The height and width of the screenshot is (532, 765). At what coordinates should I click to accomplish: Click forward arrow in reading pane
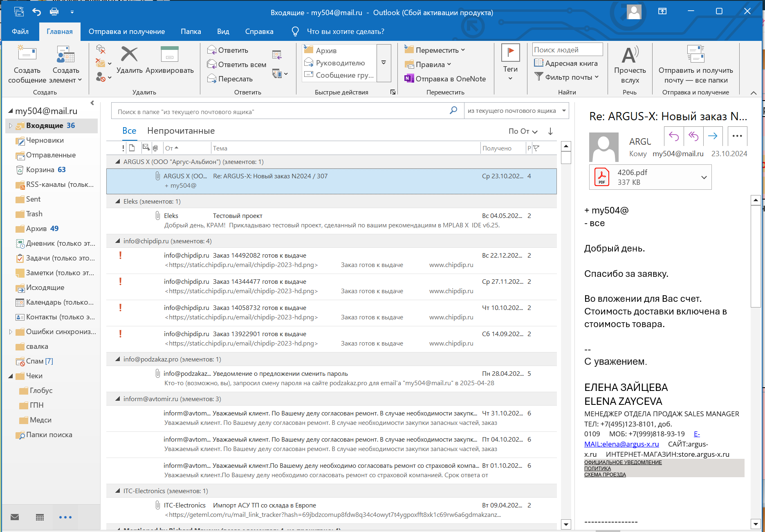click(x=713, y=136)
